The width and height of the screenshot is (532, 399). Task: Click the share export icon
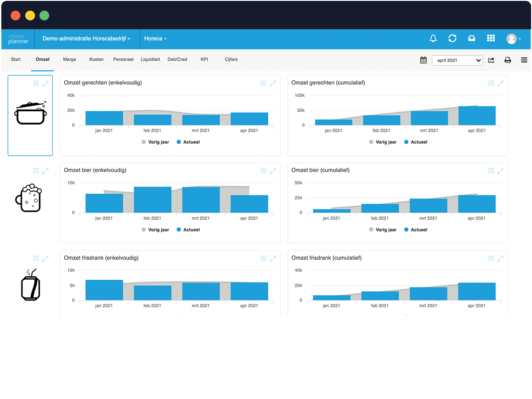(491, 60)
